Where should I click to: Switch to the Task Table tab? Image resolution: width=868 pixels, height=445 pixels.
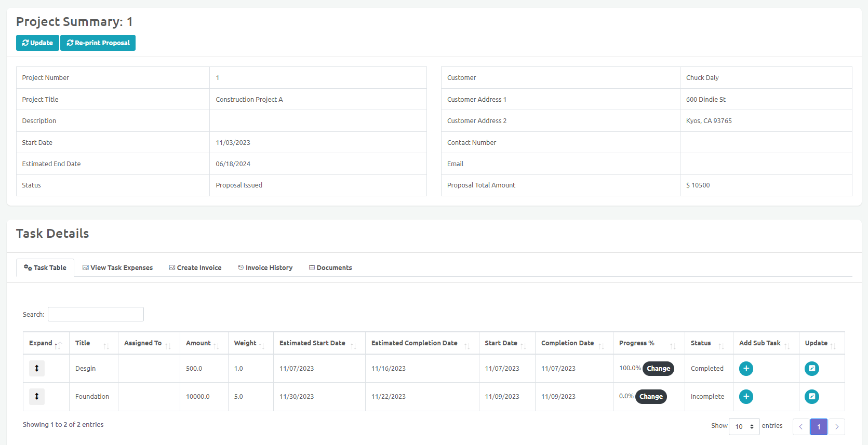[x=45, y=267]
